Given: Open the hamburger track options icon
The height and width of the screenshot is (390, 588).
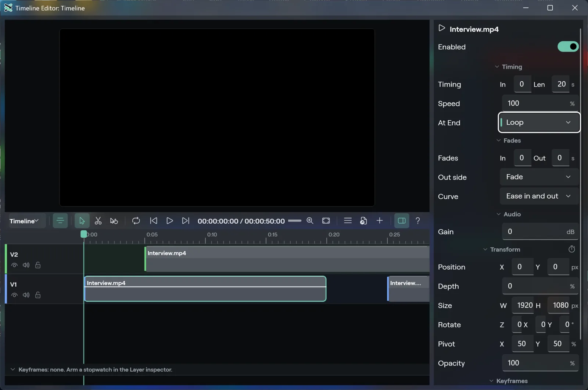Looking at the screenshot, I should point(348,221).
